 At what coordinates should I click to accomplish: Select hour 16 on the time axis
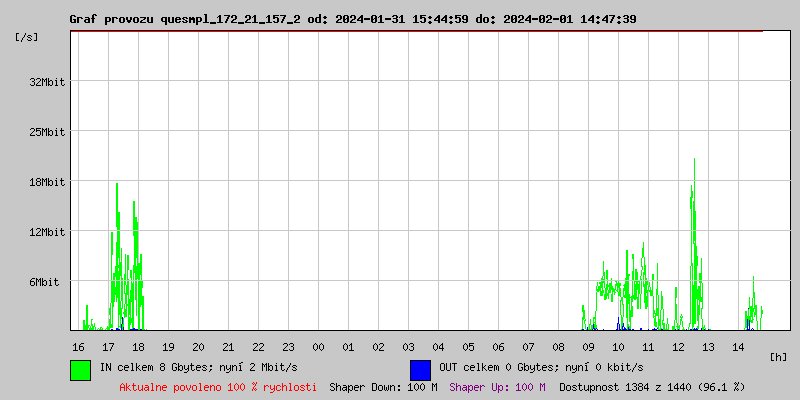[78, 346]
